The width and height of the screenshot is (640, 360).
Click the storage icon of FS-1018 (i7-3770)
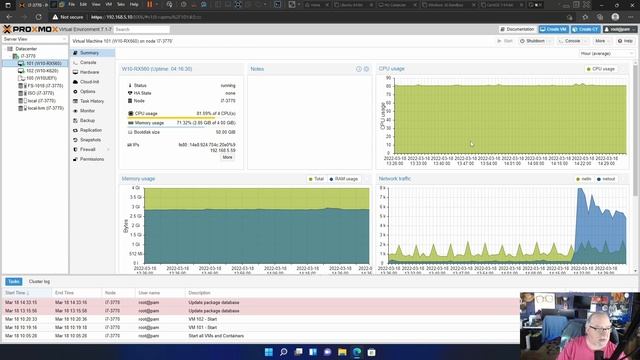tap(22, 86)
